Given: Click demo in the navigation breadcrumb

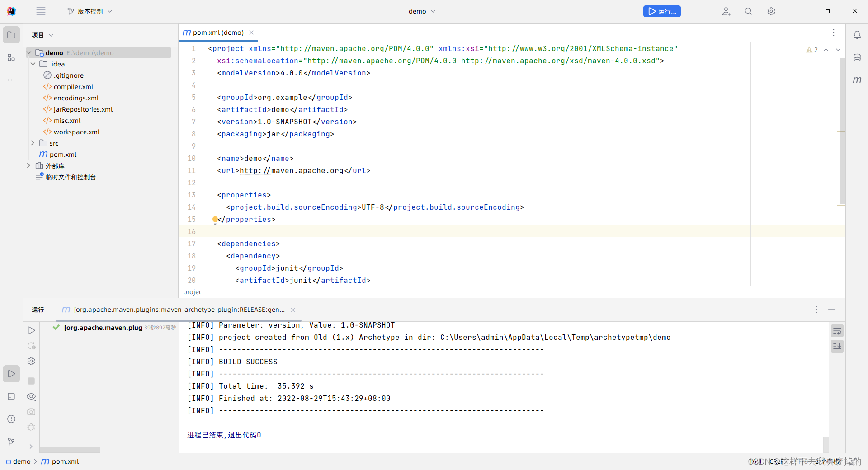Looking at the screenshot, I should (19, 461).
